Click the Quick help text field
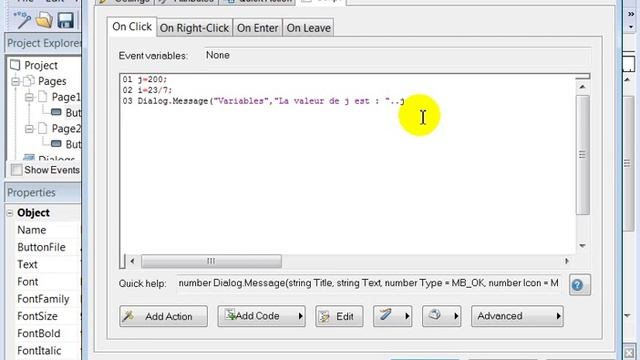This screenshot has width=640, height=360. click(369, 283)
